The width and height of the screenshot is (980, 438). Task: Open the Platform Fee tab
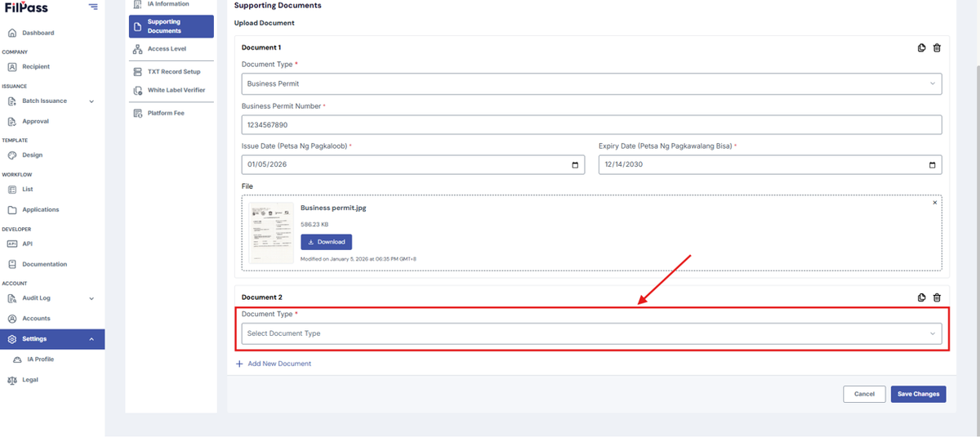[171, 113]
